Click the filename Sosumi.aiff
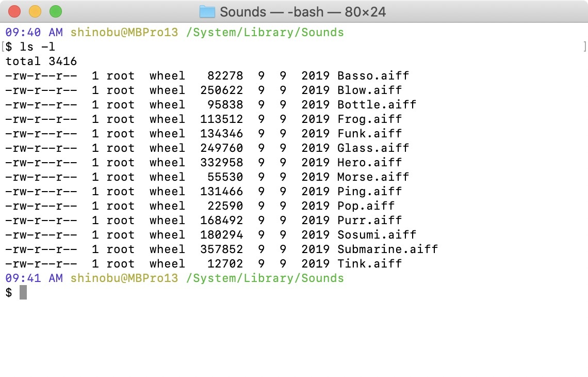588x377 pixels. point(377,234)
